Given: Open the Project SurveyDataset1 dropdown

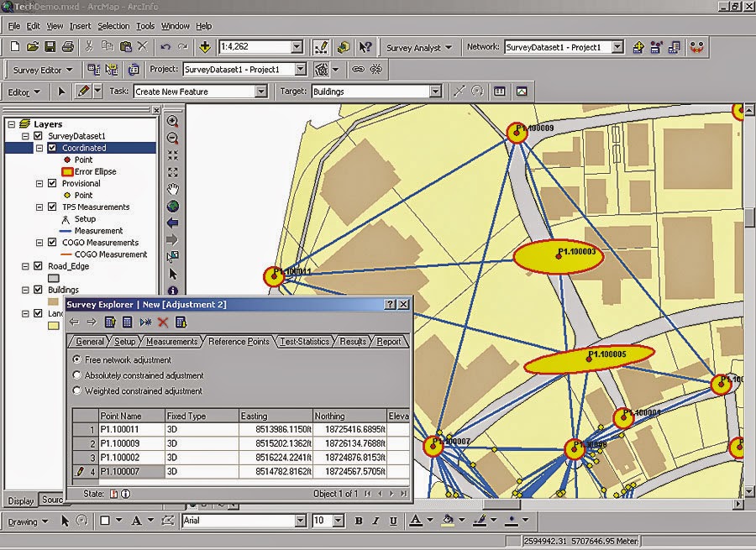Looking at the screenshot, I should 301,70.
